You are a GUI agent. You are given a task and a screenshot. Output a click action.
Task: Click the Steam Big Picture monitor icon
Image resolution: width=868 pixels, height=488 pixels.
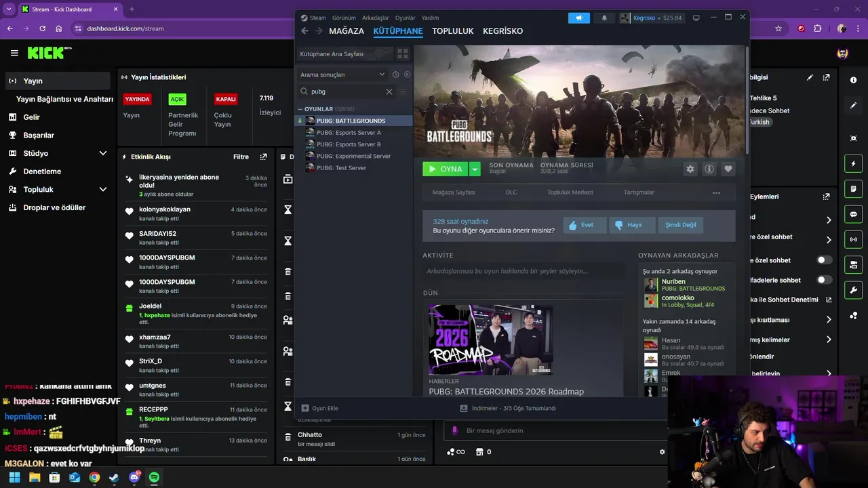coord(696,18)
